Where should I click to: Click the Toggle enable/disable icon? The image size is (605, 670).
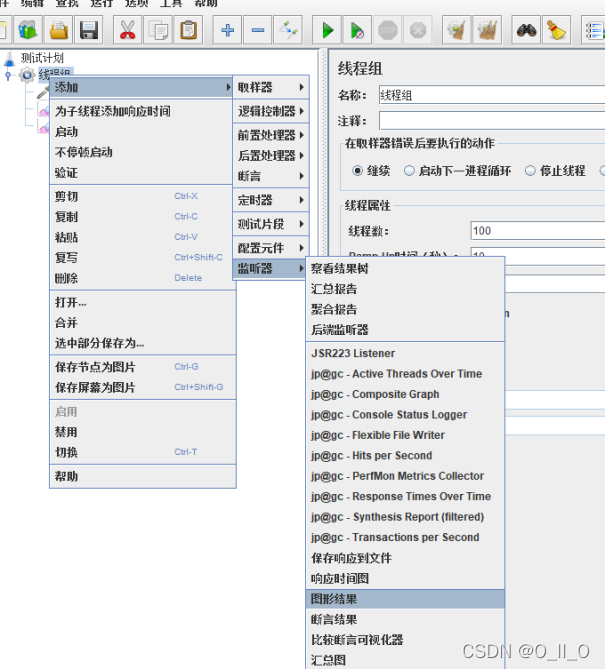288,30
